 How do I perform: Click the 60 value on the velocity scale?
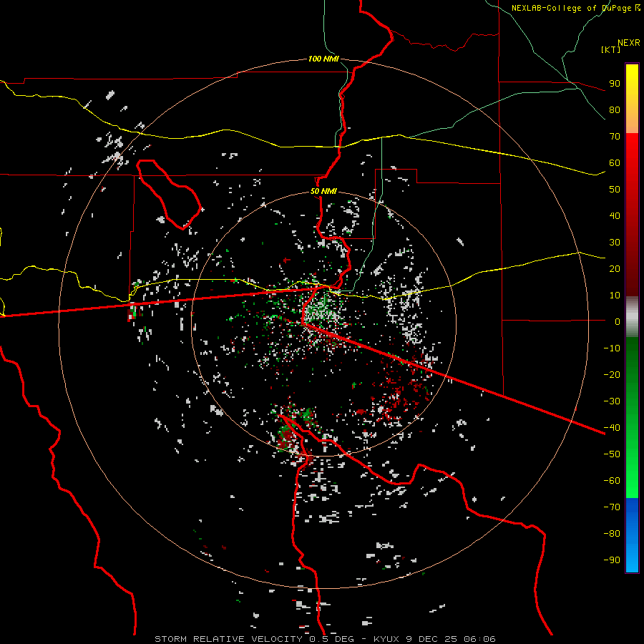click(615, 162)
